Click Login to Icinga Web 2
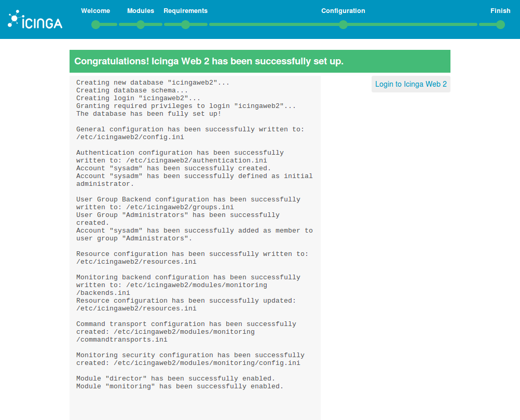 [411, 84]
